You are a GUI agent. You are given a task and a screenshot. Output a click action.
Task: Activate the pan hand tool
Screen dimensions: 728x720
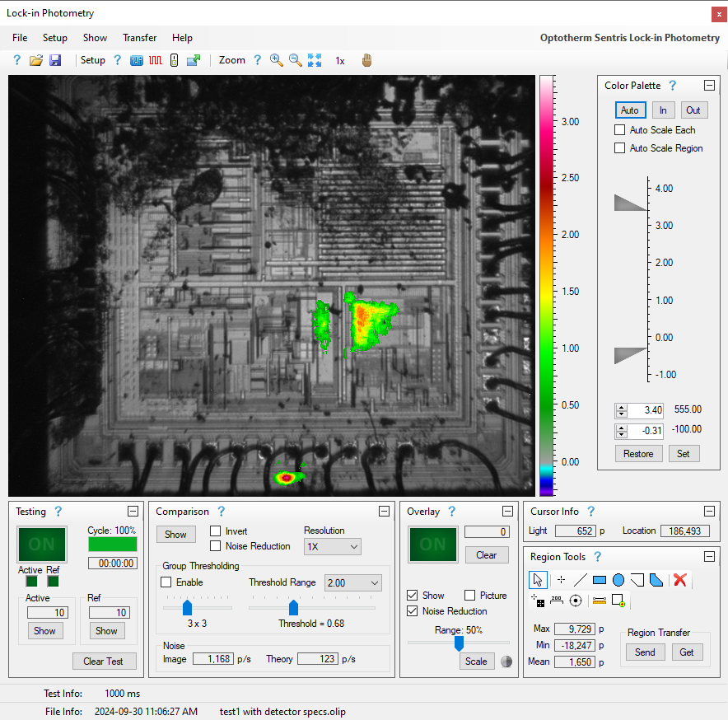coord(366,60)
